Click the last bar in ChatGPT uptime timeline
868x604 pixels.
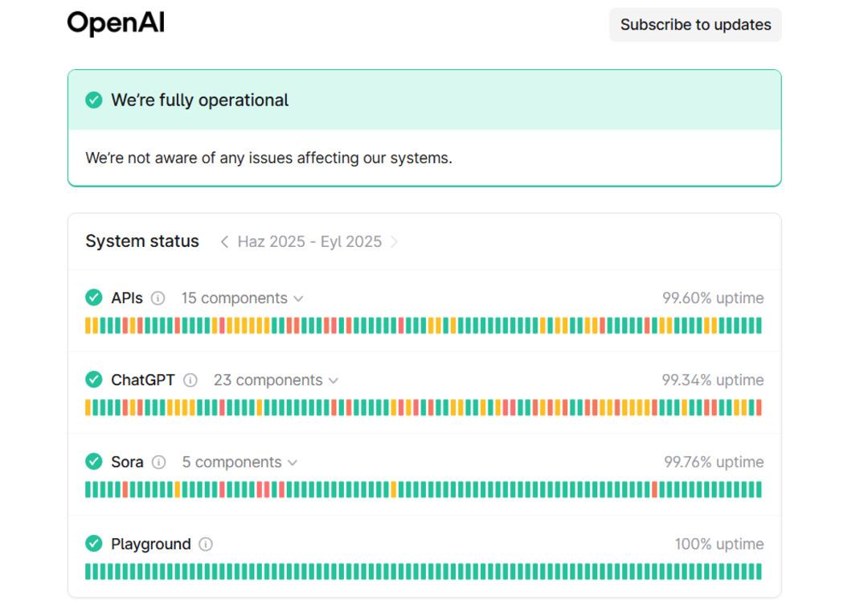click(758, 408)
